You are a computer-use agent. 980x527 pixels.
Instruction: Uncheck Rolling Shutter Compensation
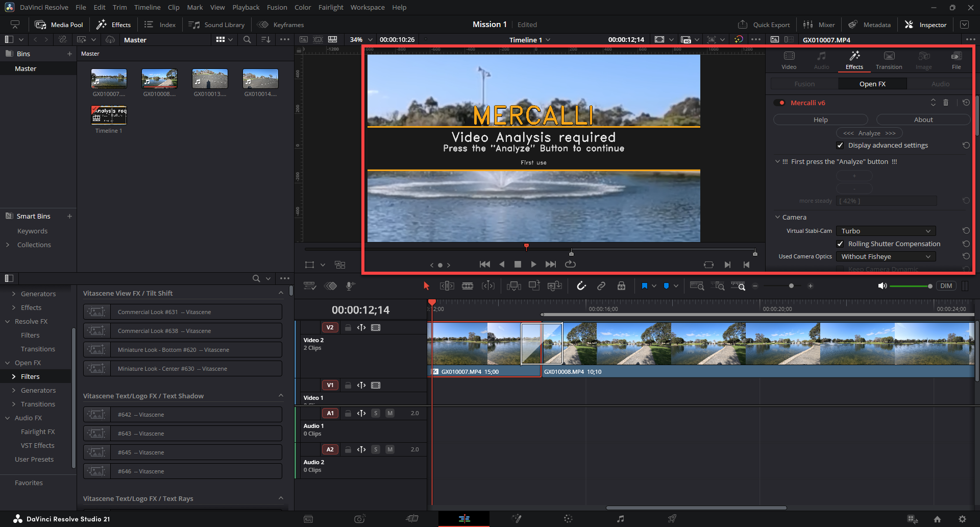click(x=840, y=244)
